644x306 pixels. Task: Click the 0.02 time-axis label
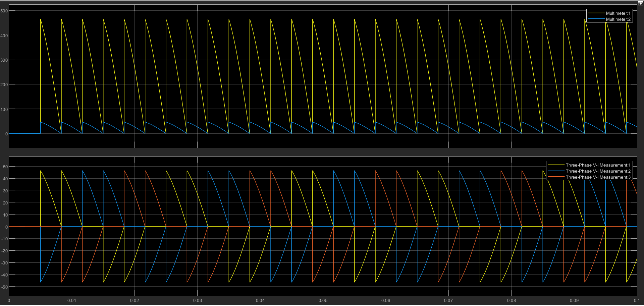[135, 300]
